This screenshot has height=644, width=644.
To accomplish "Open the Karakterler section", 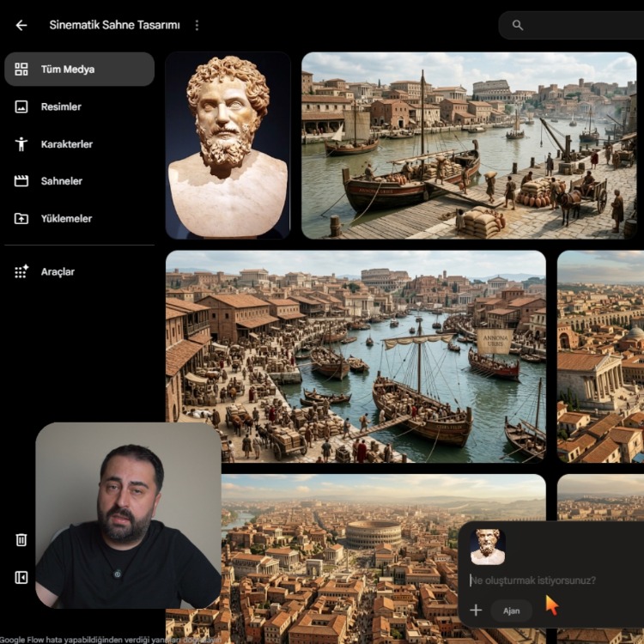I will (66, 144).
